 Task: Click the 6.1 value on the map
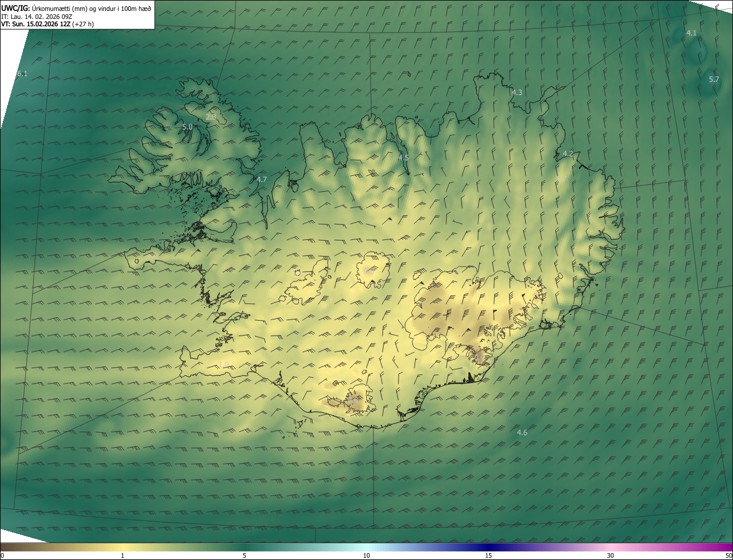click(x=22, y=74)
